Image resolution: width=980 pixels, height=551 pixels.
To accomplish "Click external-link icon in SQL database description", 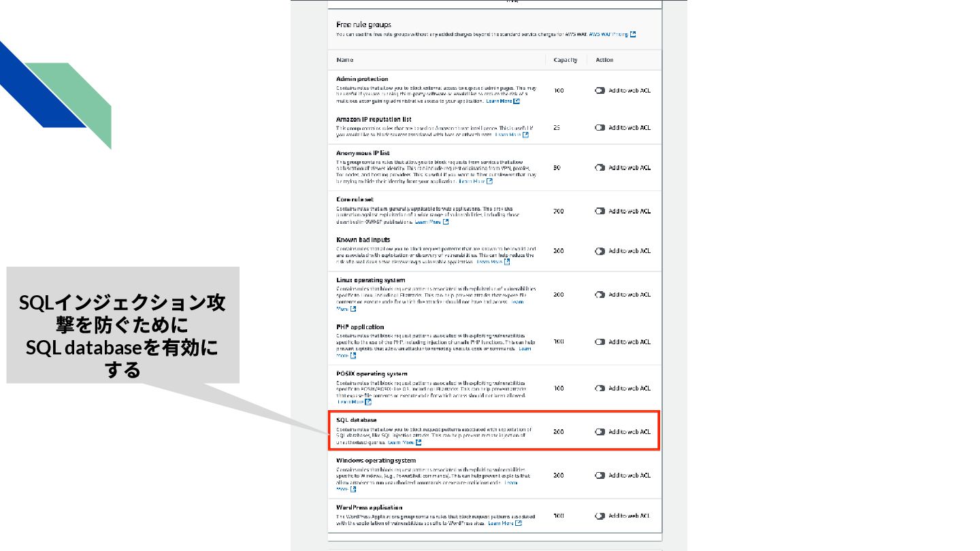I will point(419,442).
